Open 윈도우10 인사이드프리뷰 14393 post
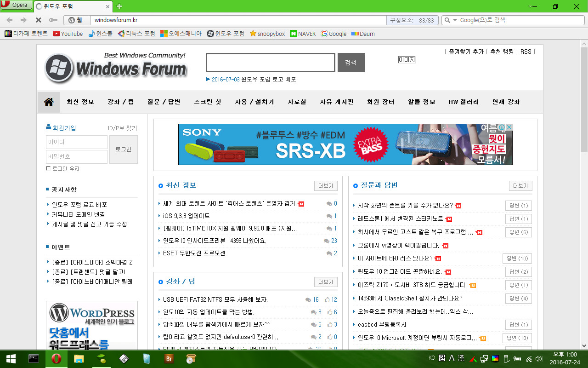 pyautogui.click(x=215, y=241)
